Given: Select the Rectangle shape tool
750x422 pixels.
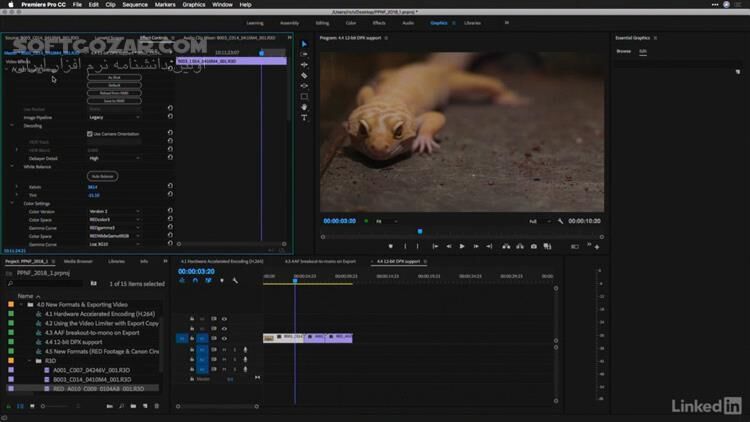Looking at the screenshot, I should point(304,97).
